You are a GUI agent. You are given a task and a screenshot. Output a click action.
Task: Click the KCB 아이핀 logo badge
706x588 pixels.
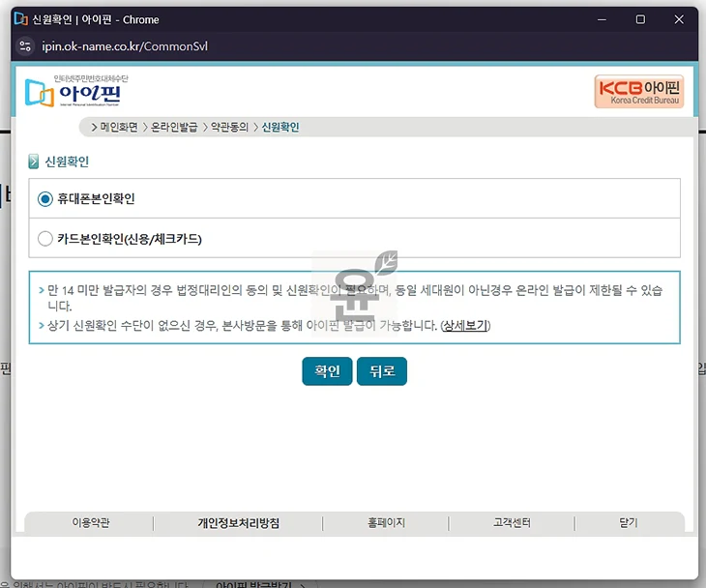click(638, 91)
